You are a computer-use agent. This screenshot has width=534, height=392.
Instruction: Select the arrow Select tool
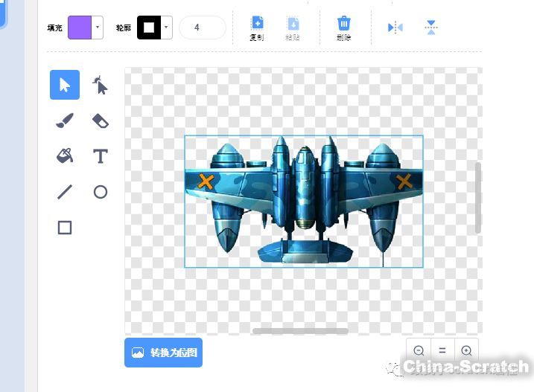pos(65,85)
